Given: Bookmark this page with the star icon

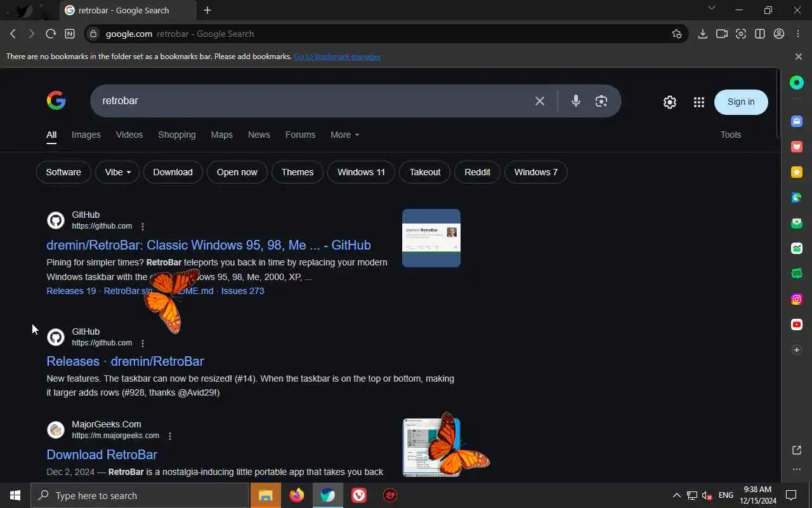Looking at the screenshot, I should 677,34.
